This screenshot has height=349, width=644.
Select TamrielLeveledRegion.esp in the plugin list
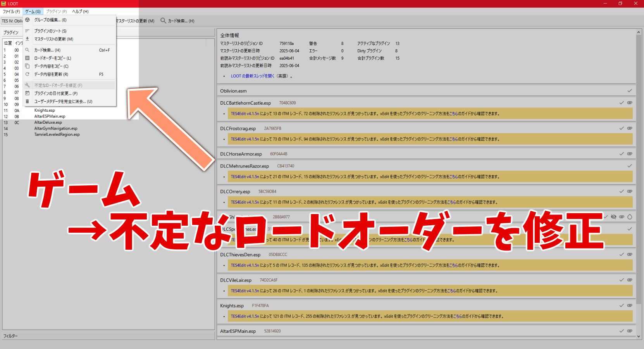tap(57, 135)
